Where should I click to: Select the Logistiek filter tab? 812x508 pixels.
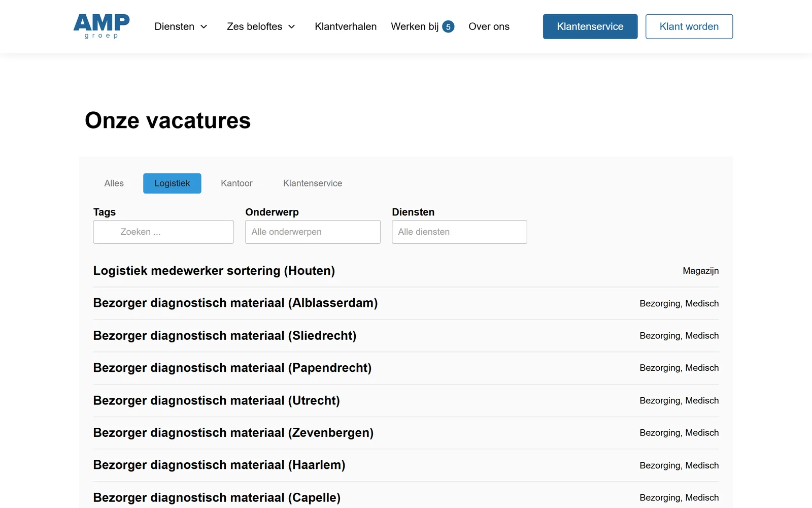172,183
